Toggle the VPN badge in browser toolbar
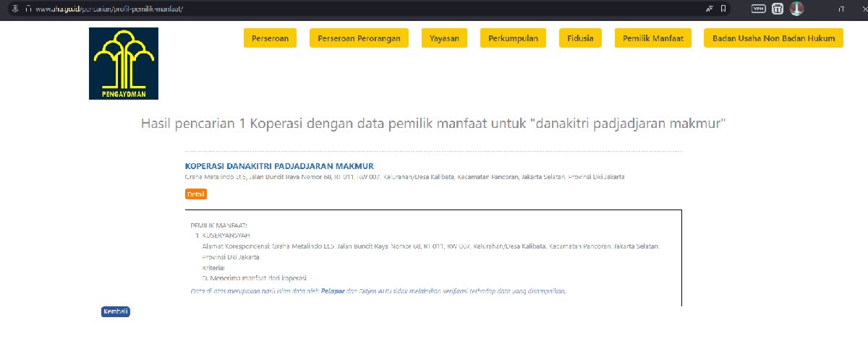Screen dimensions: 868x354 [x=758, y=9]
